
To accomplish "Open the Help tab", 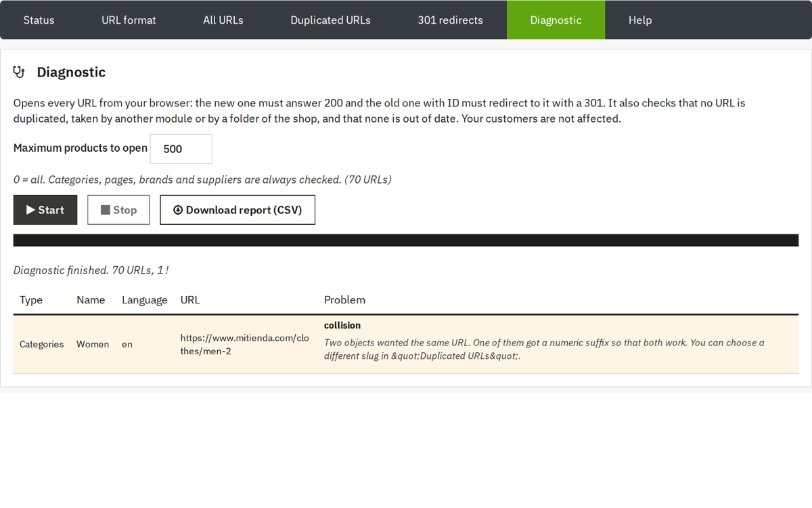I will [x=640, y=20].
